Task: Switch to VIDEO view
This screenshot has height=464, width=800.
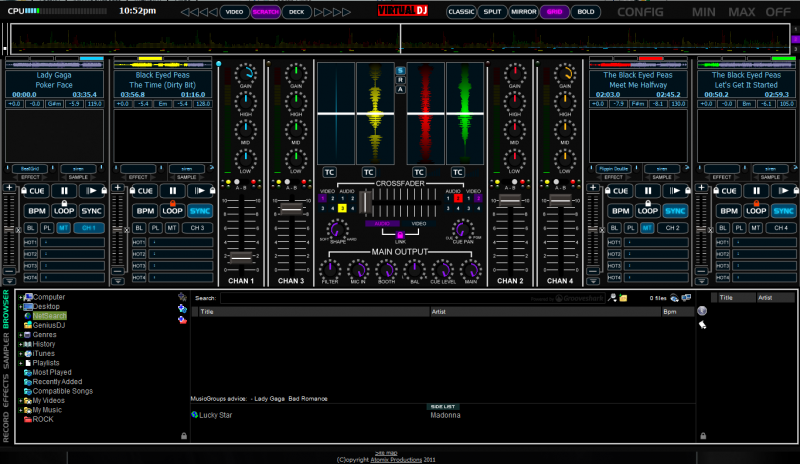Action: click(234, 12)
